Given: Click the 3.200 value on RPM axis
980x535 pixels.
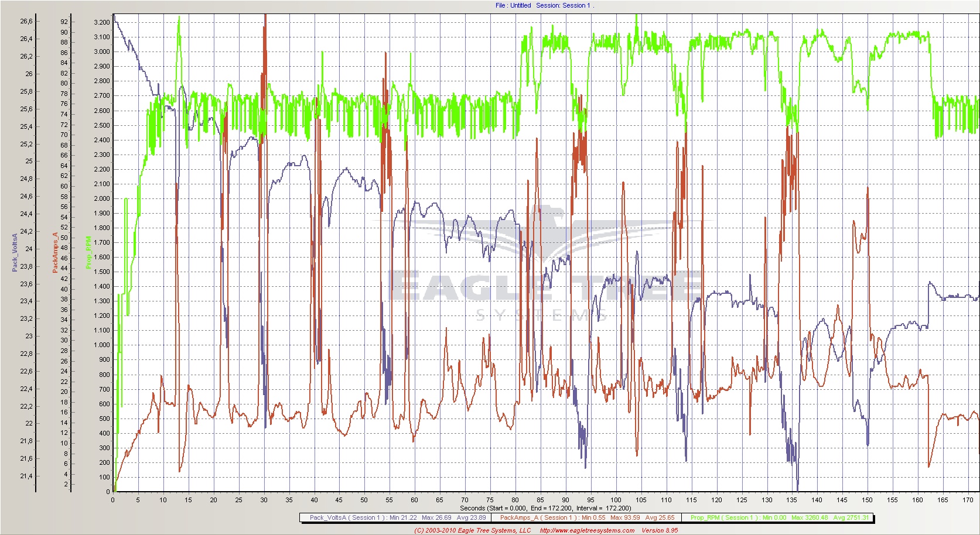Looking at the screenshot, I should pyautogui.click(x=101, y=22).
